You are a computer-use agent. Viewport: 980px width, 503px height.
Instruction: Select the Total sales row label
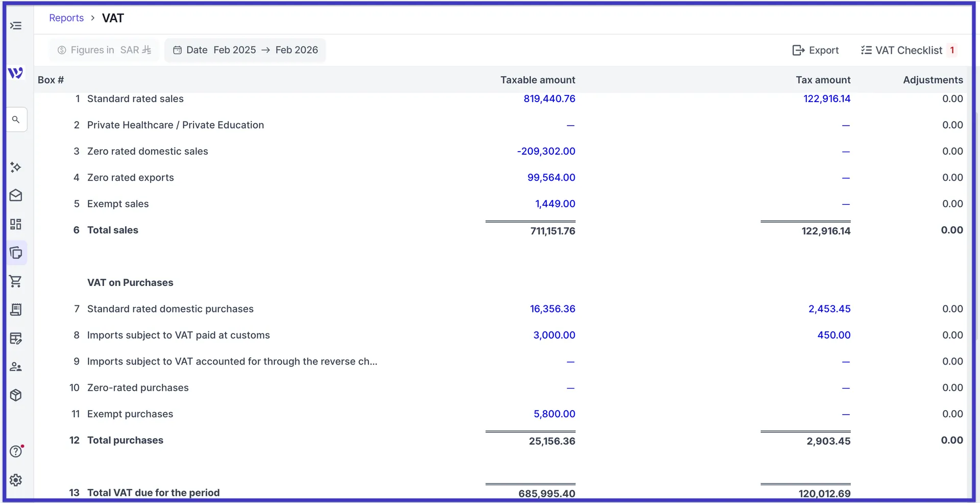click(113, 230)
